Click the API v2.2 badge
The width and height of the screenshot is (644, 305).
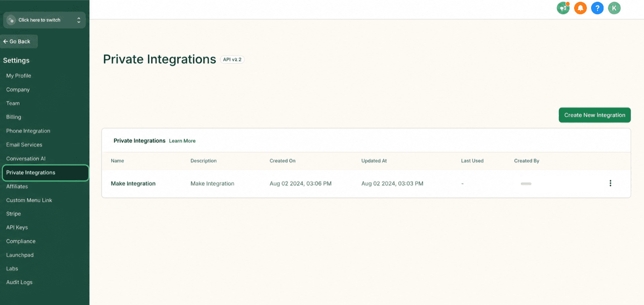232,60
